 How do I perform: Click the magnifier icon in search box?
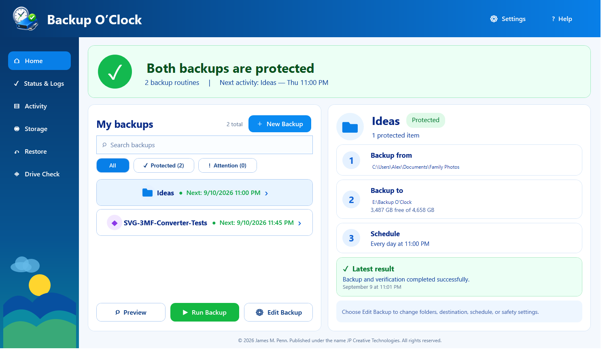tap(104, 145)
